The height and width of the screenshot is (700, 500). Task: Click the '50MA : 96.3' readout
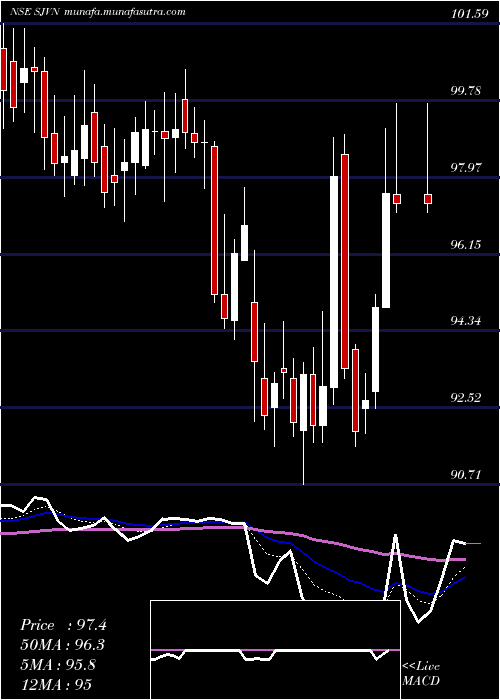click(63, 645)
